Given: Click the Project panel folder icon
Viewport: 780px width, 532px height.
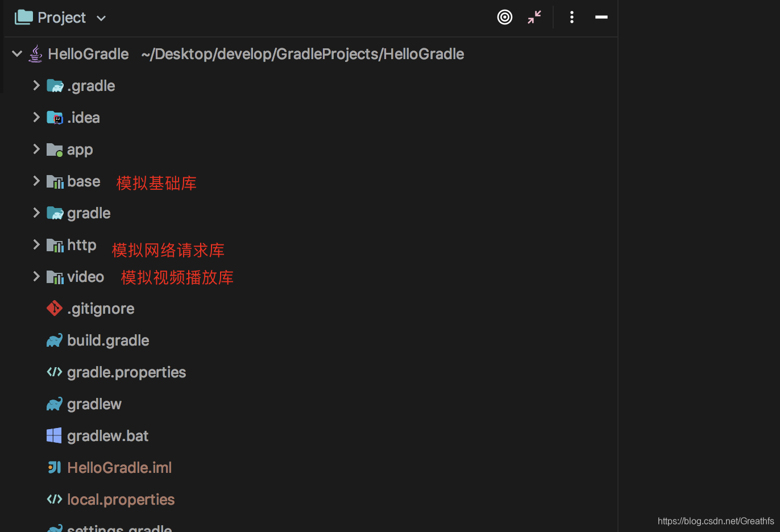Looking at the screenshot, I should [x=24, y=17].
